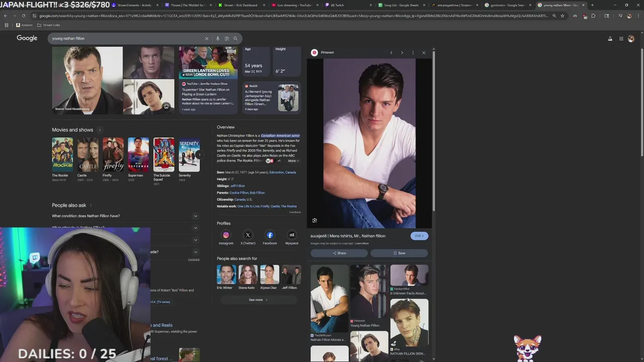Open People also ask options menu
644x362 pixels.
coord(91,205)
